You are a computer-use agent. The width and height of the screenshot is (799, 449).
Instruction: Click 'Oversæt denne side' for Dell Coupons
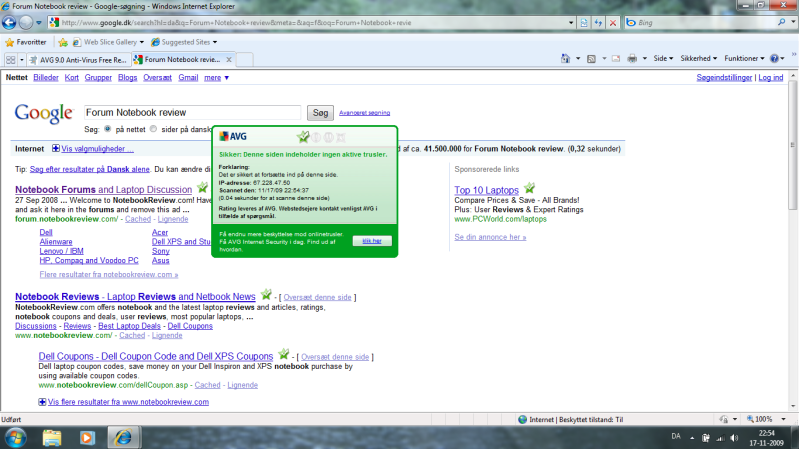tap(335, 357)
